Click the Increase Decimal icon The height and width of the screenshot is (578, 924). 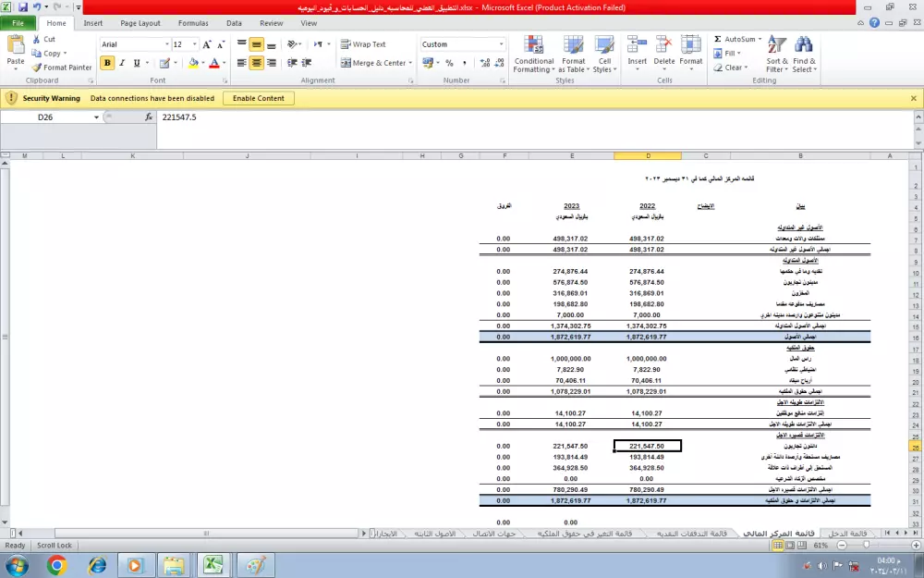(485, 63)
